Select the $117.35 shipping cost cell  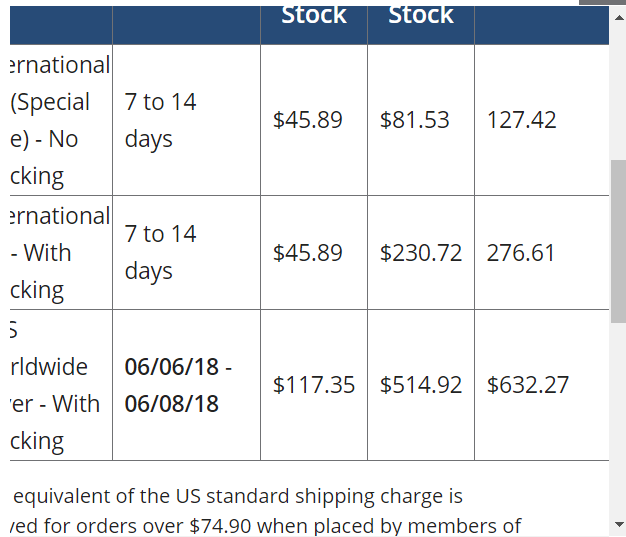tap(314, 385)
